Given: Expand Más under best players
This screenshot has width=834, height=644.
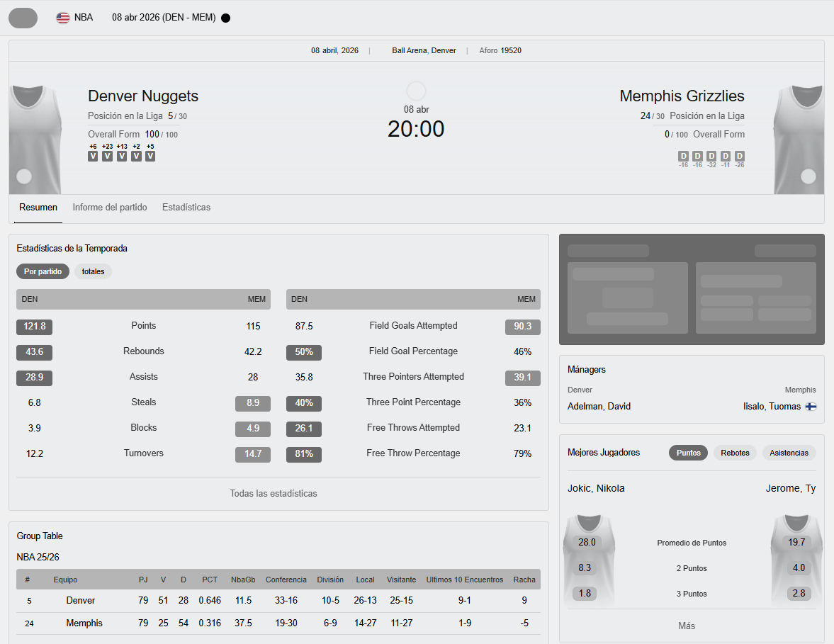Looking at the screenshot, I should coord(687,626).
